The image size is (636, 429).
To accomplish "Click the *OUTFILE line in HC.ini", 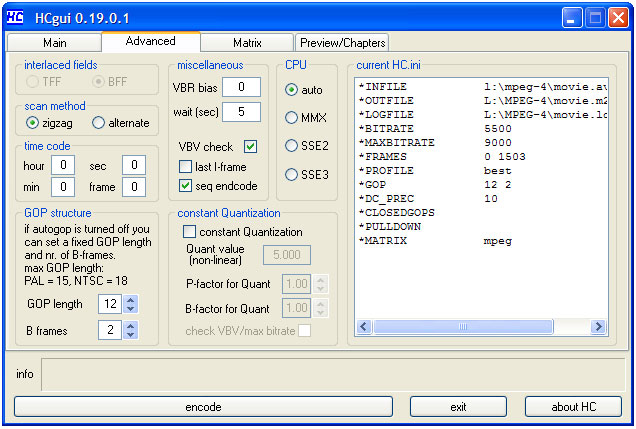I will coord(481,101).
